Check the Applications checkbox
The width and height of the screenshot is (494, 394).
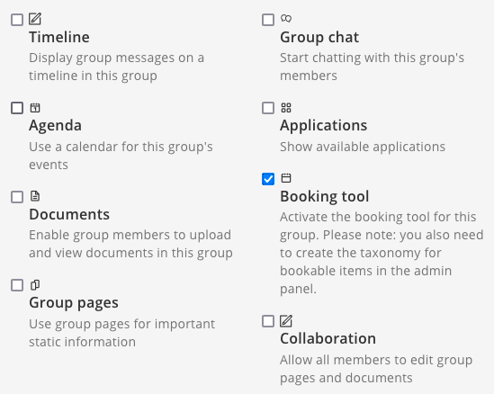268,108
